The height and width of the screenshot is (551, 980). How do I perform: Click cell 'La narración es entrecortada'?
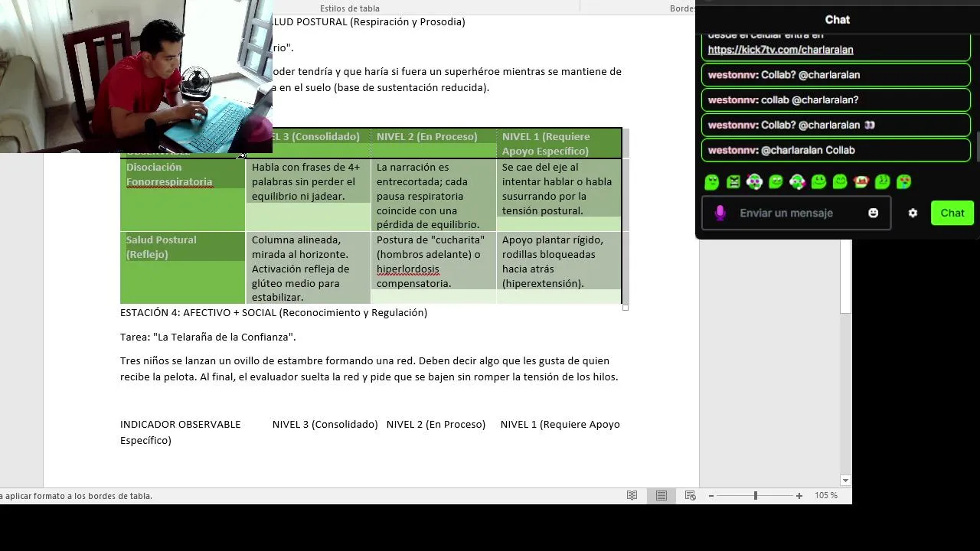[x=433, y=195]
